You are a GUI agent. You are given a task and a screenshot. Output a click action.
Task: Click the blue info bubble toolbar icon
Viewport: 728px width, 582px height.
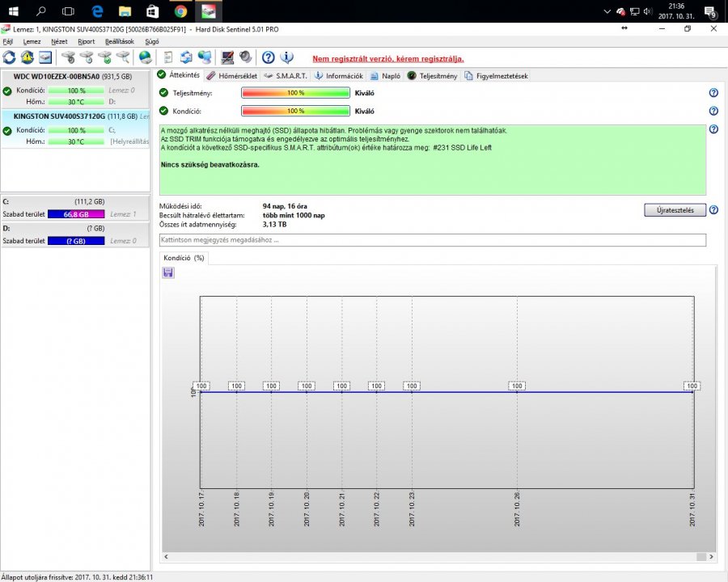point(287,57)
